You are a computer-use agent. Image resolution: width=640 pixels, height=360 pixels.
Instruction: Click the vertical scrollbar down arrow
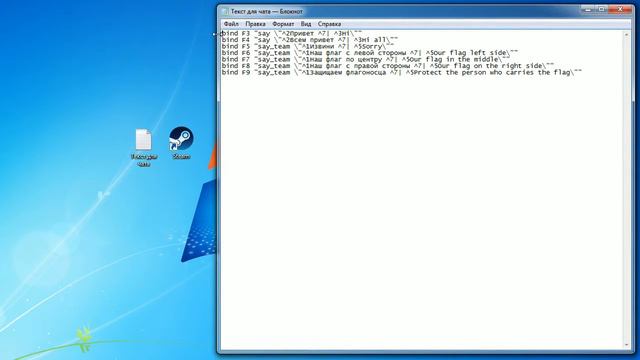pyautogui.click(x=627, y=345)
